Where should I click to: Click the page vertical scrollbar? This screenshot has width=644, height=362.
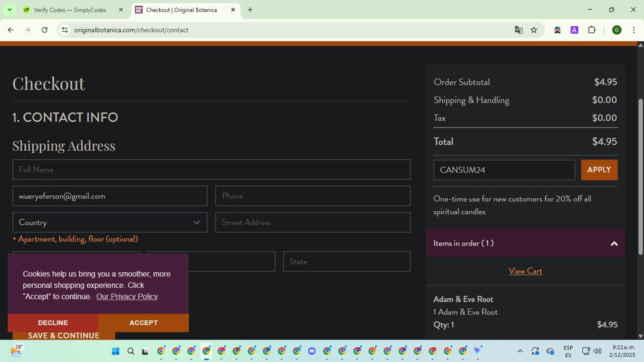point(641,177)
